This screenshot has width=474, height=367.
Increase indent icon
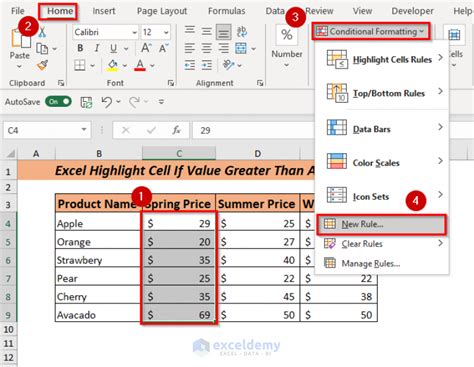(x=207, y=65)
